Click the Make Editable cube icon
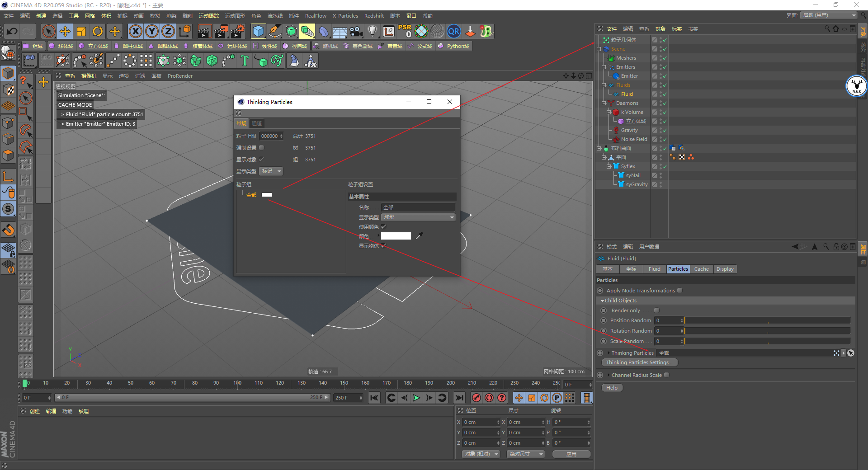Screen dimensions: 868x470 pos(8,73)
